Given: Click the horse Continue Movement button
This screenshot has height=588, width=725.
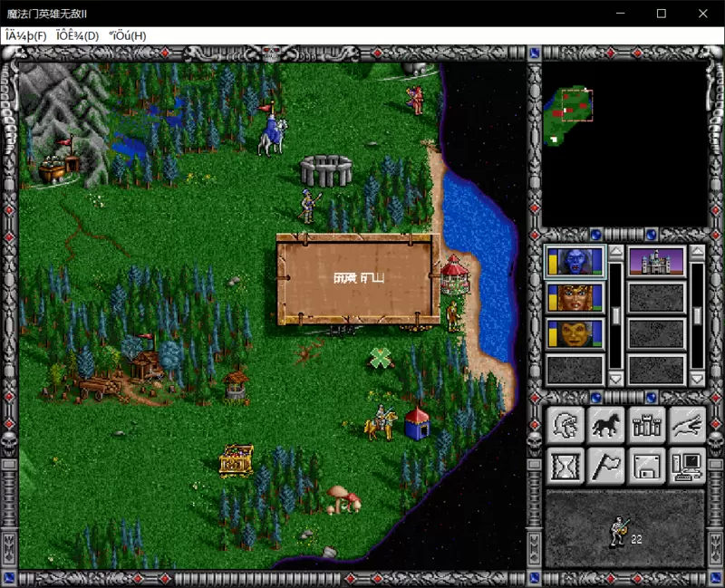Looking at the screenshot, I should (606, 425).
